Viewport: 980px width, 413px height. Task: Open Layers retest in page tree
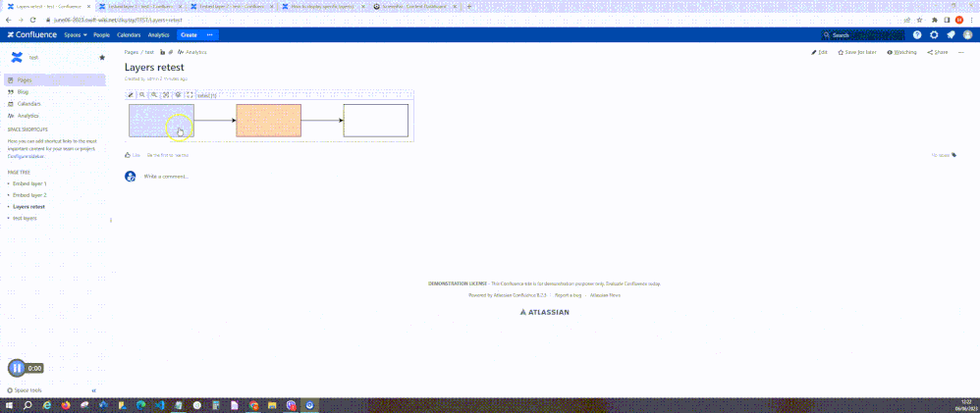click(x=28, y=206)
